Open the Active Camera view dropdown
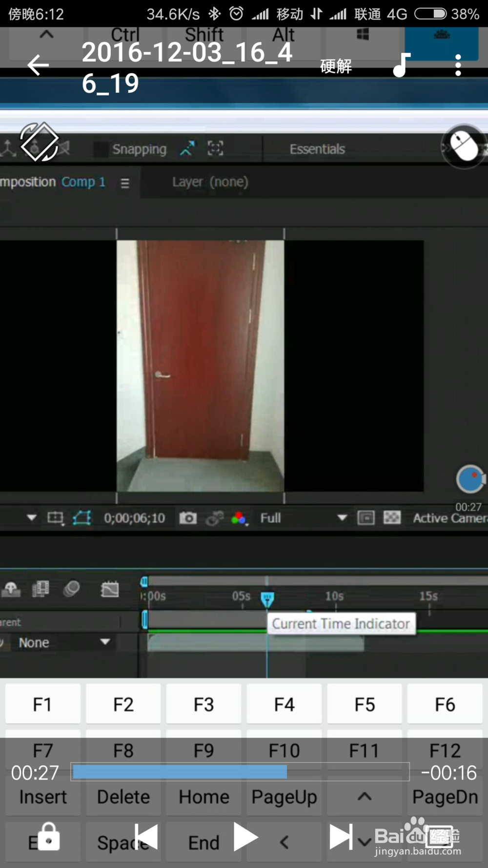This screenshot has width=488, height=868. point(449,518)
